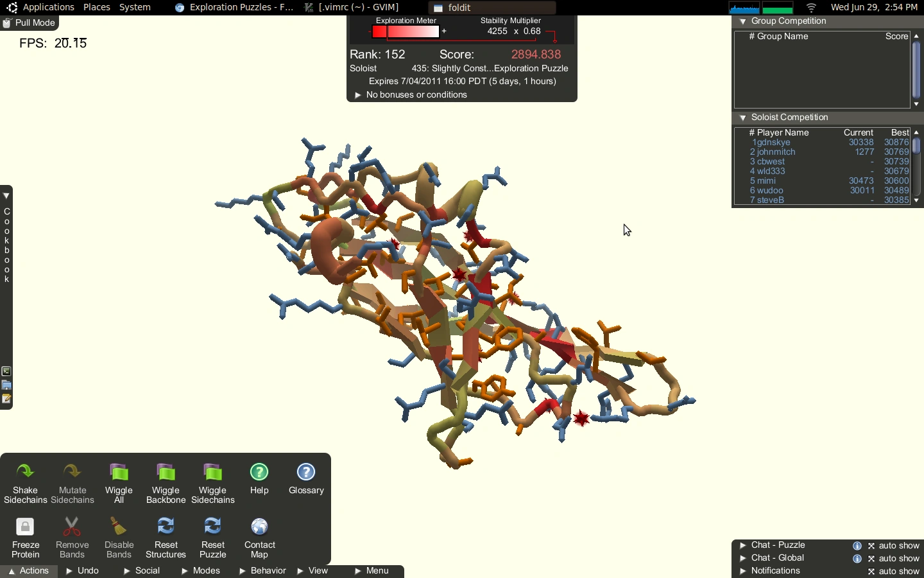924x578 pixels.
Task: Click the date and time clock
Action: click(x=874, y=8)
